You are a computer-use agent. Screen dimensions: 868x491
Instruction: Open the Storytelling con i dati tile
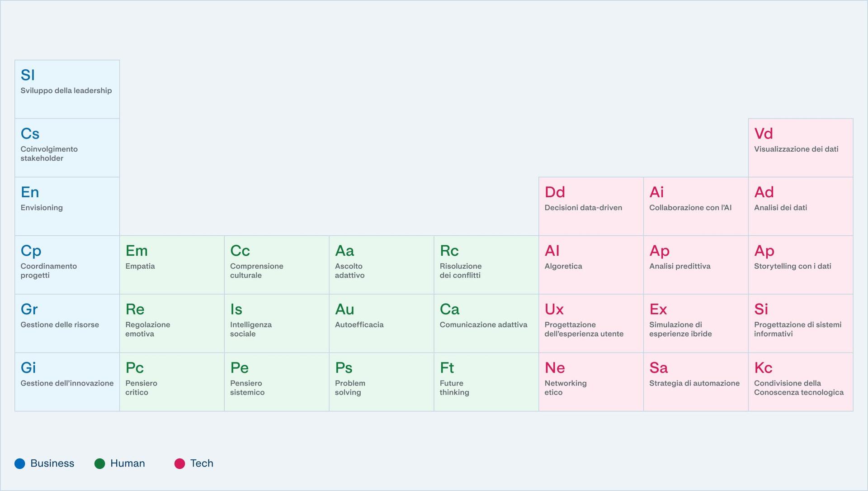pos(800,265)
